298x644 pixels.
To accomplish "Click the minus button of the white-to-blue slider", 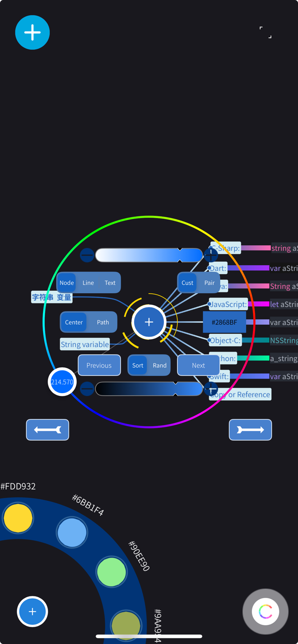I will coord(87,255).
